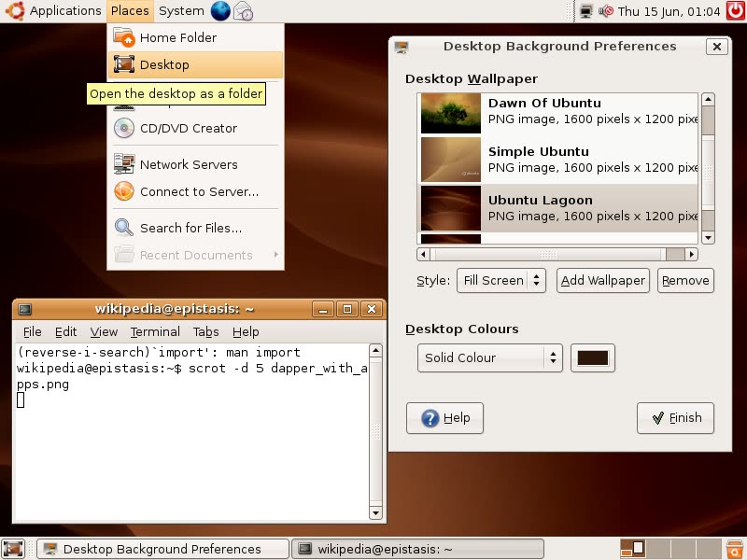Click the red power/quit icon in top panel
The height and width of the screenshot is (560, 747).
tap(736, 10)
